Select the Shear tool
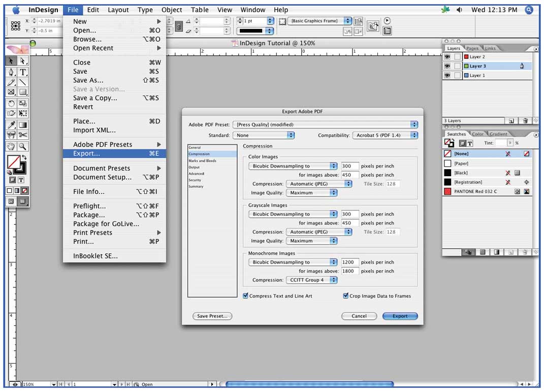The image size is (544, 392). coord(11,113)
